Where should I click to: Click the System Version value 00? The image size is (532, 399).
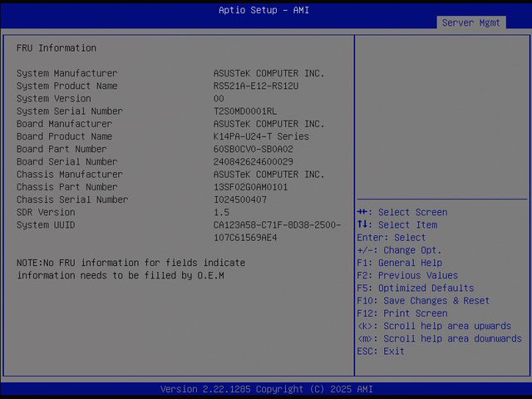pos(219,98)
